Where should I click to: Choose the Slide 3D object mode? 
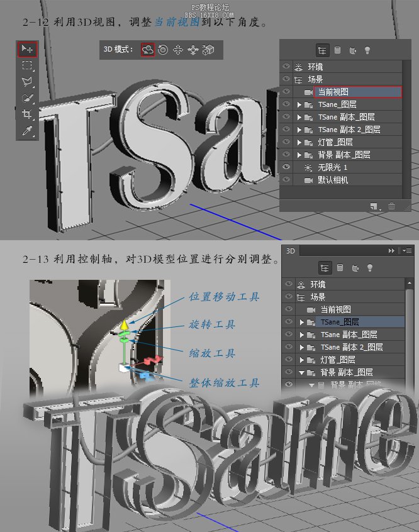[x=193, y=50]
